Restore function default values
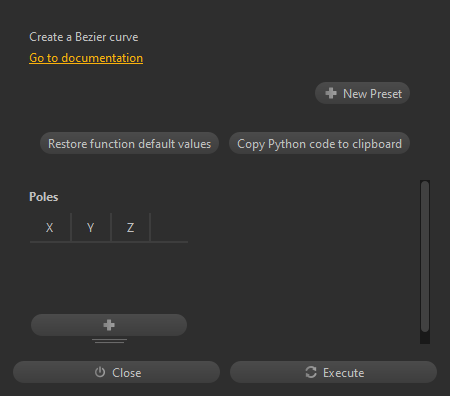450x396 pixels. [129, 144]
